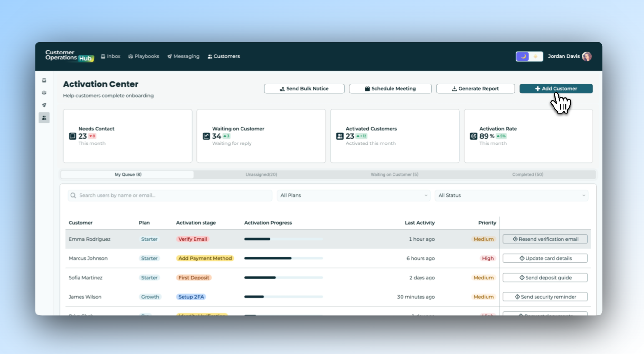Click the Activation Center heading

(100, 84)
